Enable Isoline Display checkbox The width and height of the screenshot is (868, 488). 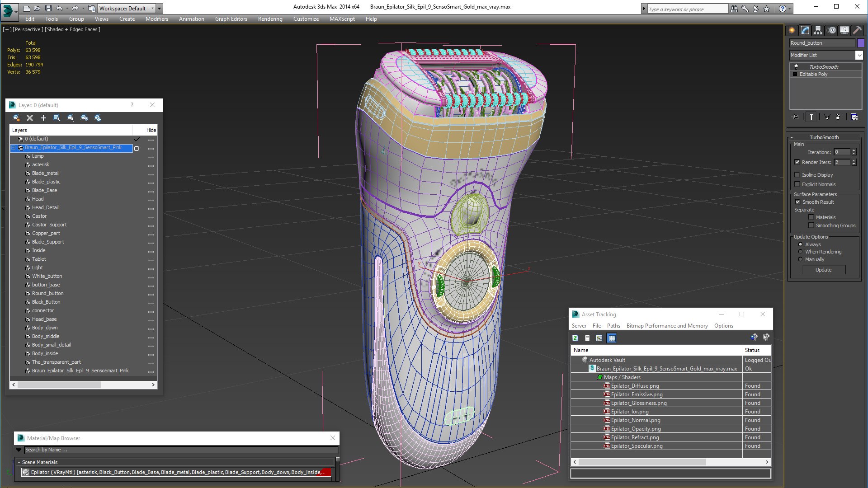click(x=797, y=175)
